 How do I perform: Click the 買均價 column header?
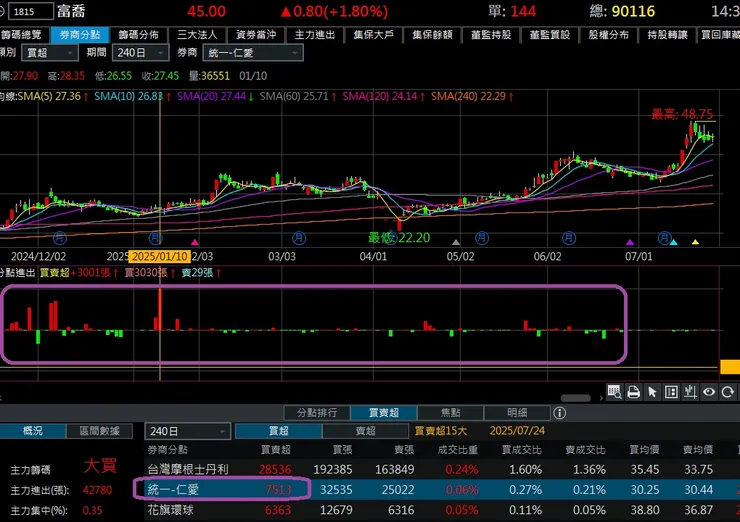click(x=644, y=450)
